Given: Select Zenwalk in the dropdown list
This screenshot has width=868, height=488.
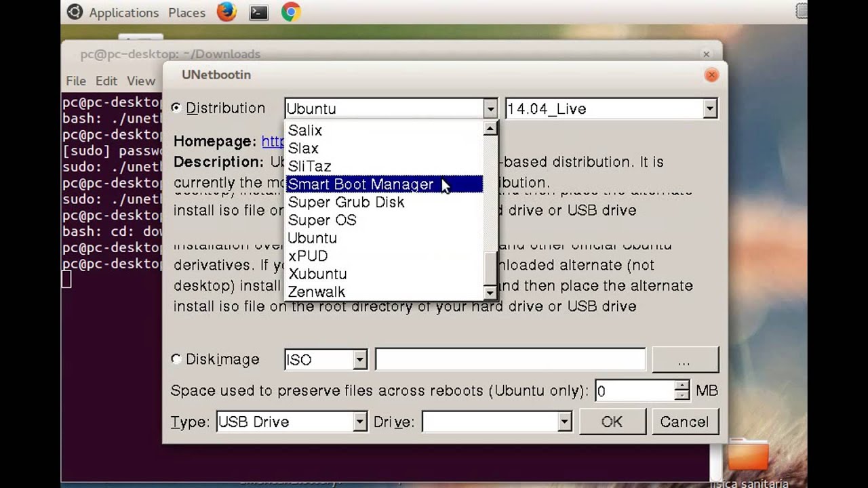Looking at the screenshot, I should click(x=384, y=292).
